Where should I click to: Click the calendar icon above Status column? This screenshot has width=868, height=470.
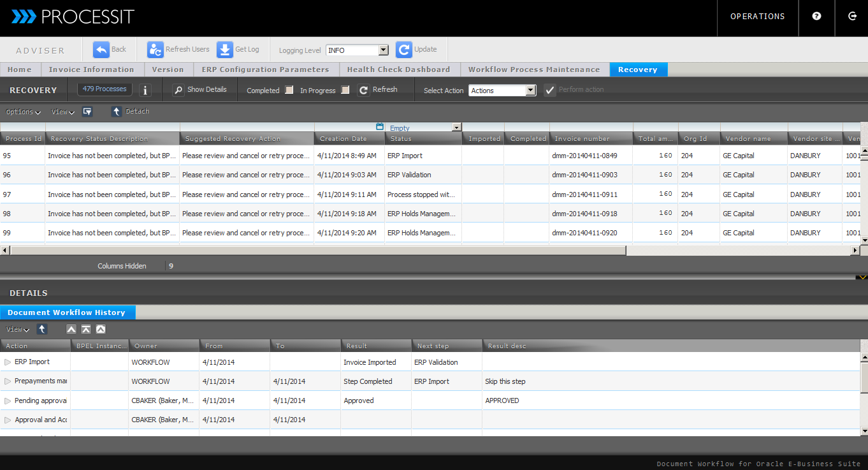(380, 127)
